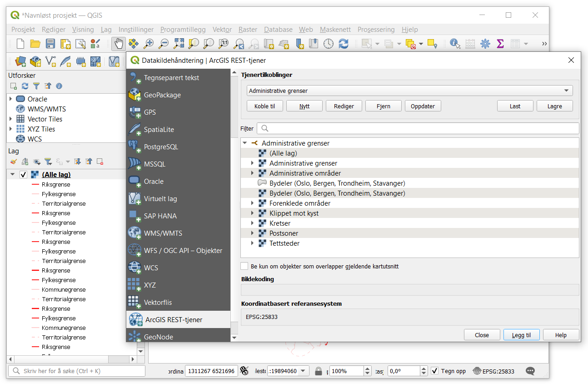Image resolution: width=588 pixels, height=384 pixels.
Task: Expand the Klippet mot kyst tree item
Action: point(253,213)
